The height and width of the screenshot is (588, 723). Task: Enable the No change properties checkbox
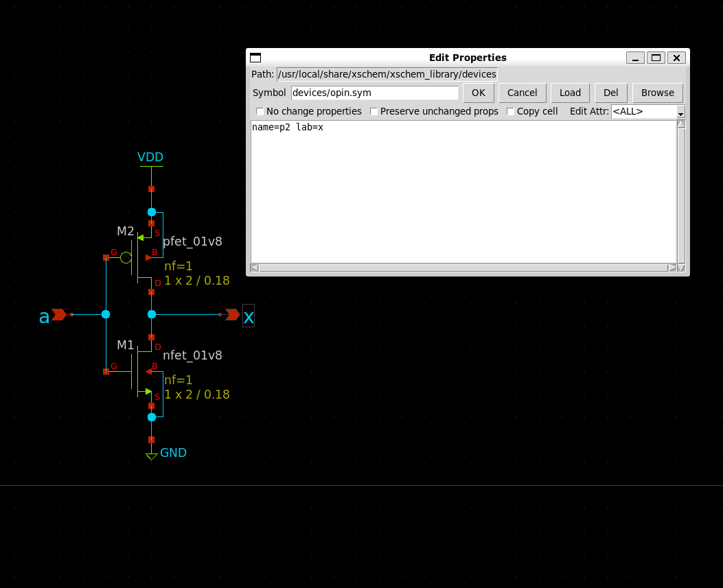pos(260,111)
